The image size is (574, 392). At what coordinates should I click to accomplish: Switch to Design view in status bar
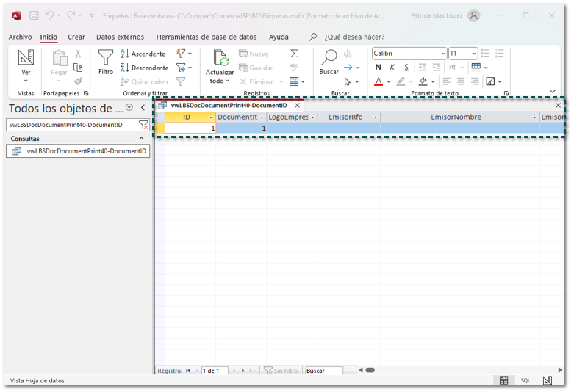tap(548, 380)
